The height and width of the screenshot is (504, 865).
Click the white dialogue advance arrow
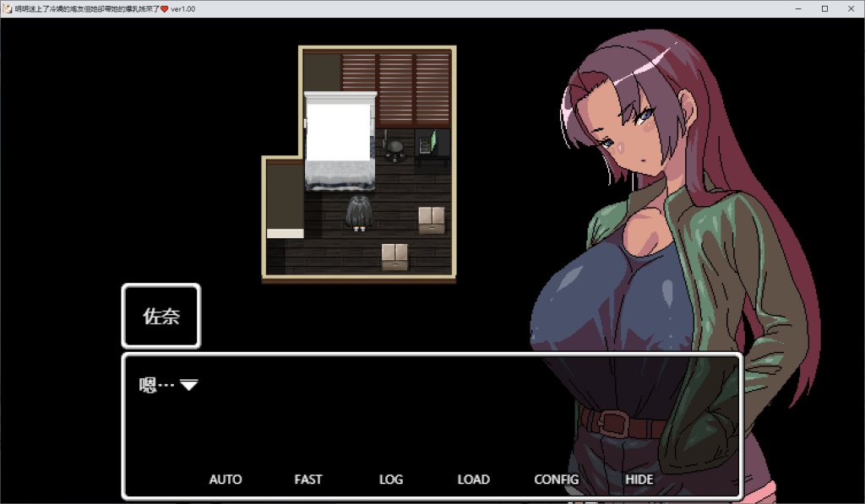(189, 385)
